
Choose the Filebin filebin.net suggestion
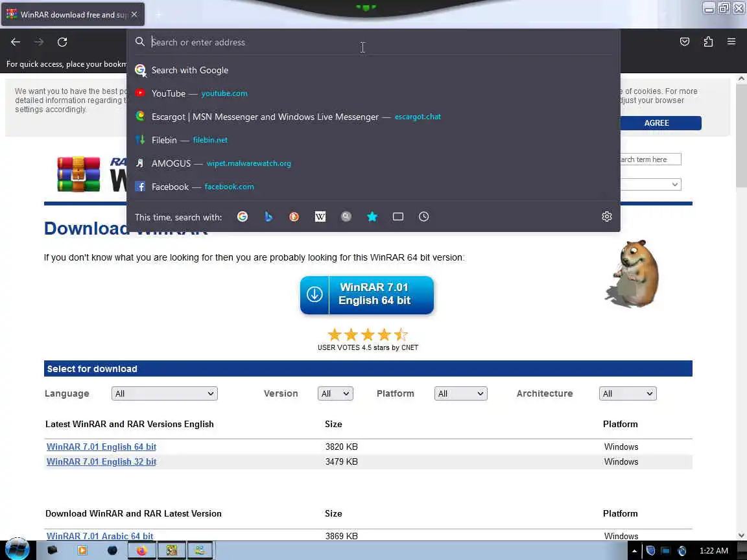(373, 140)
